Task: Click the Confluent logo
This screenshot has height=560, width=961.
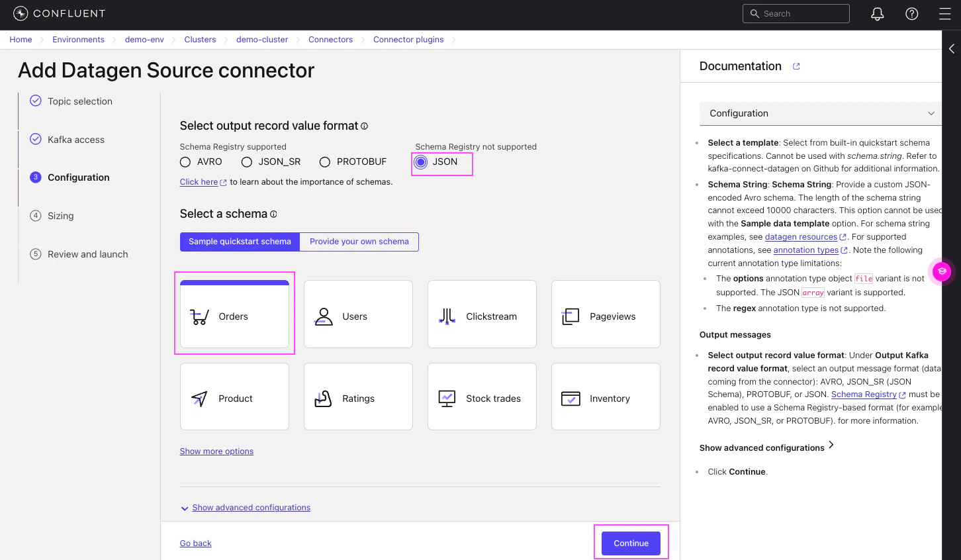Action: coord(59,13)
